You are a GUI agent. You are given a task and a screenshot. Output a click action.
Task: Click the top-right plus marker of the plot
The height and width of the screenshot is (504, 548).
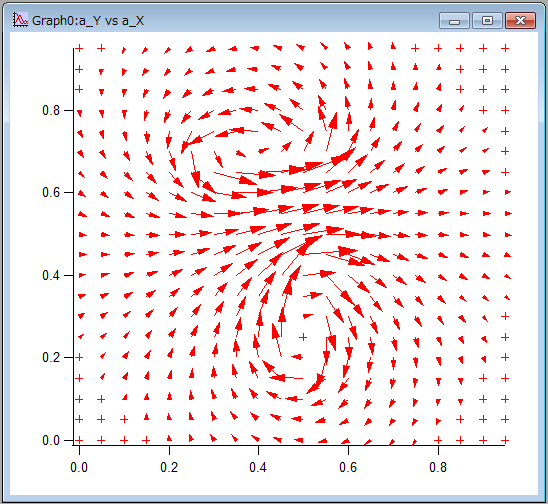pyautogui.click(x=505, y=48)
